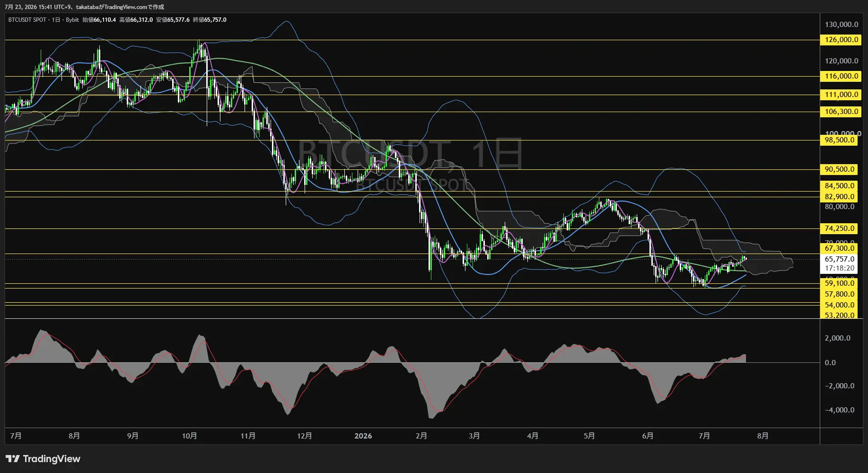Click the 7月 marker near chart end

(704, 436)
